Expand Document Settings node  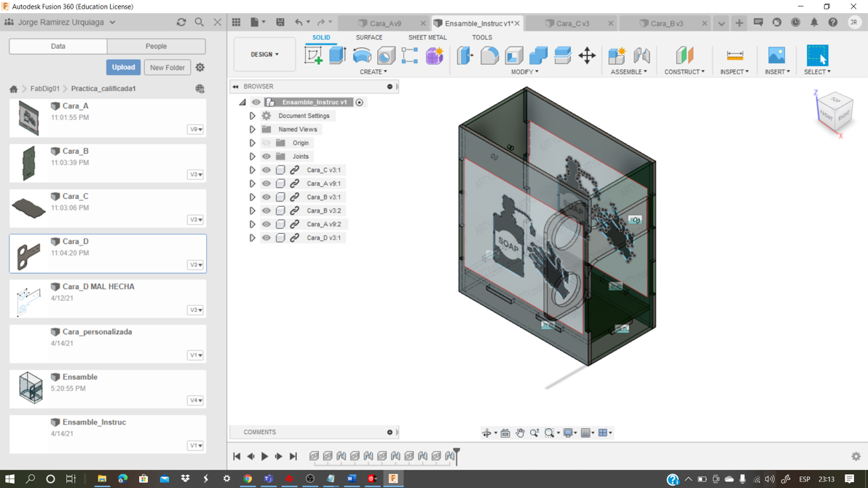(252, 116)
